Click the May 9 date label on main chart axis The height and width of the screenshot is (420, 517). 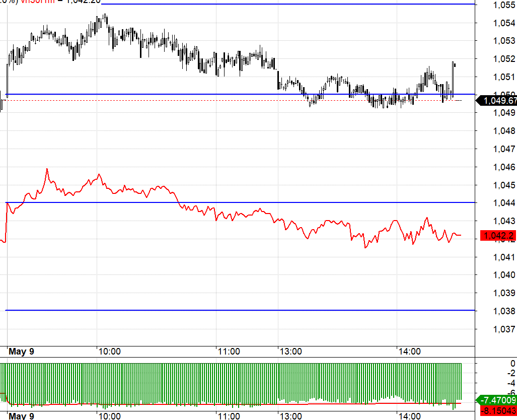click(21, 352)
